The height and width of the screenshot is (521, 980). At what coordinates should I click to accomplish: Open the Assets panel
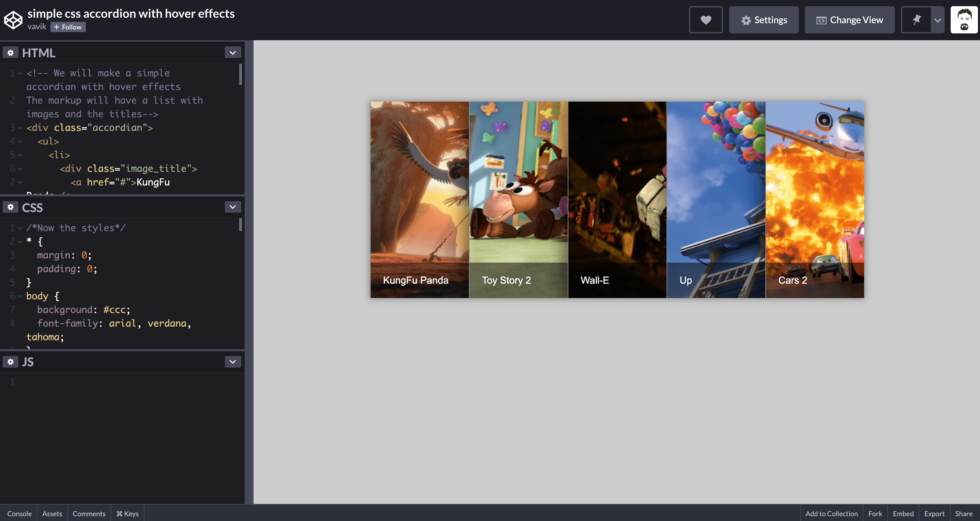point(52,513)
